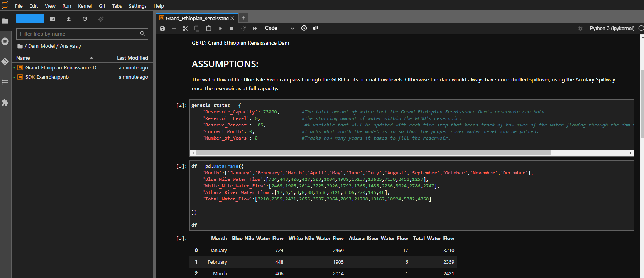The height and width of the screenshot is (278, 644).
Task: Refresh the file list
Action: (x=85, y=19)
